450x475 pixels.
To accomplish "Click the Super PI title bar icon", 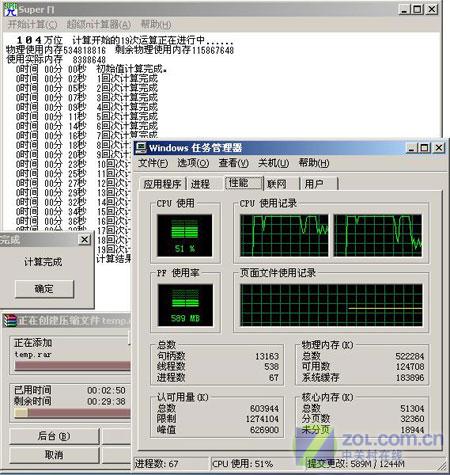I will click(x=10, y=10).
